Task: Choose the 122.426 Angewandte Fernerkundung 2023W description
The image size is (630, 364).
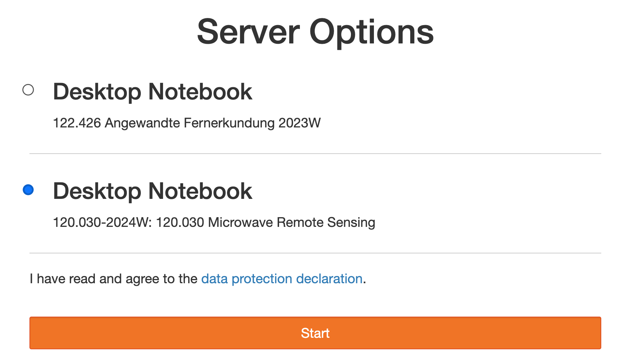Action: pos(186,123)
